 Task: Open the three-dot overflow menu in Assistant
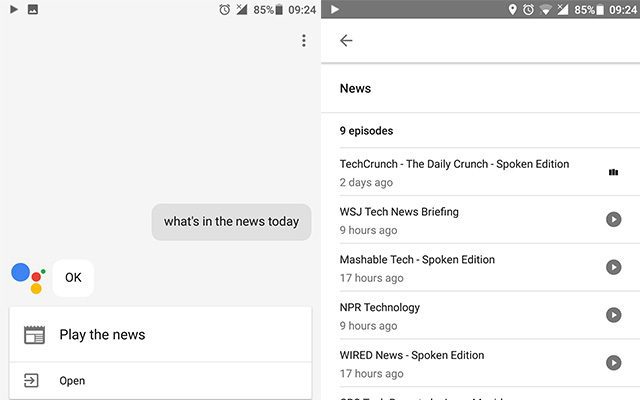click(x=304, y=40)
